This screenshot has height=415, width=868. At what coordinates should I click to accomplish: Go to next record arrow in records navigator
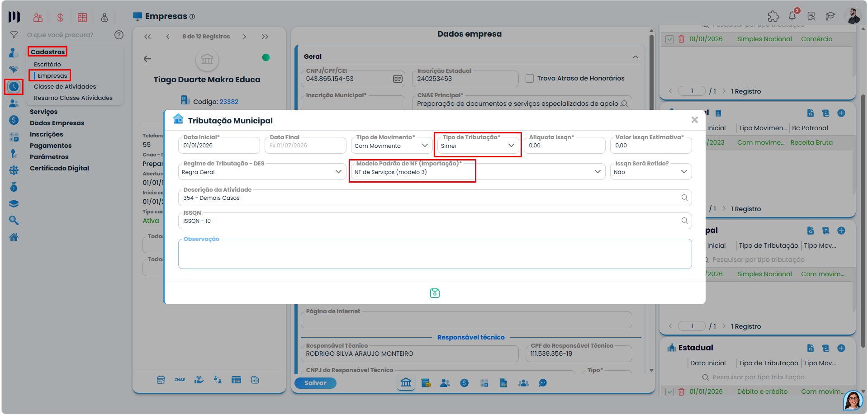pyautogui.click(x=245, y=37)
